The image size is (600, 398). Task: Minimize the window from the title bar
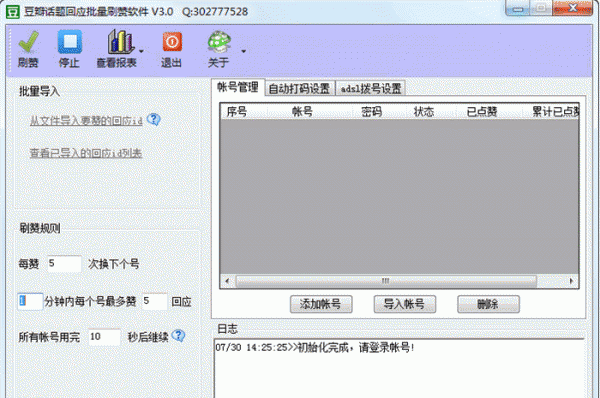[x=519, y=8]
